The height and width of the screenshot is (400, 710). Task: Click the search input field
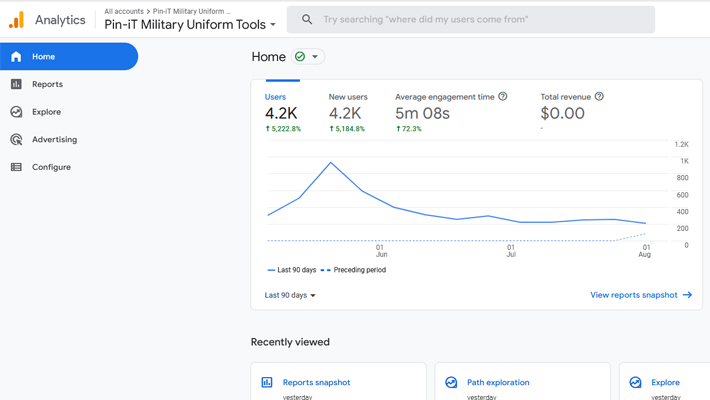(x=471, y=19)
